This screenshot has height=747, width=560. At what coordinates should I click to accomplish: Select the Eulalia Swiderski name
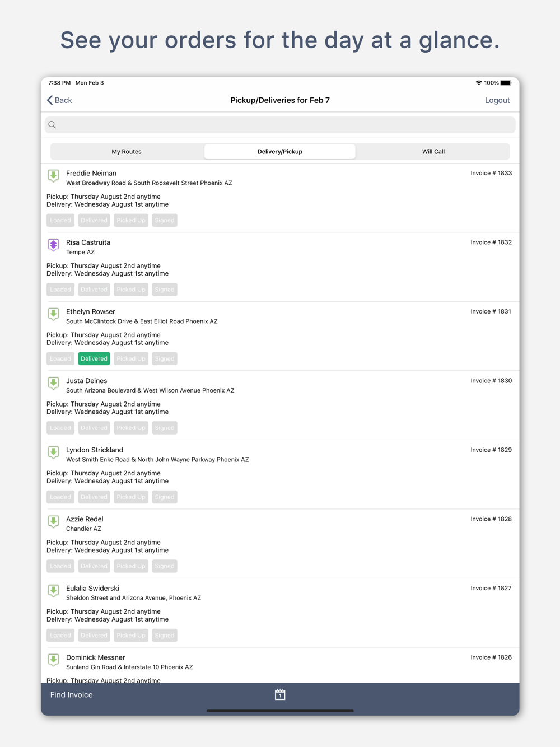[92, 589]
